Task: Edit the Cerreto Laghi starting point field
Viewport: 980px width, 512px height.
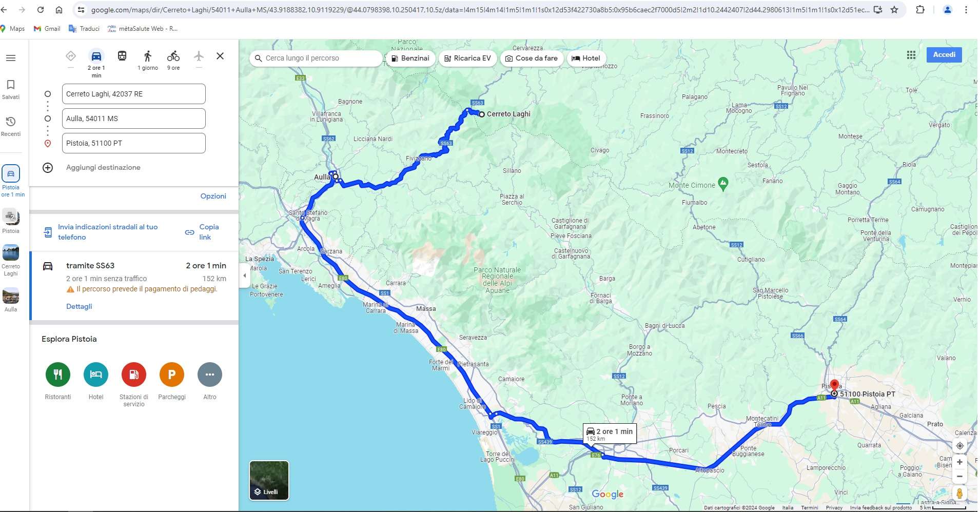Action: pyautogui.click(x=134, y=94)
